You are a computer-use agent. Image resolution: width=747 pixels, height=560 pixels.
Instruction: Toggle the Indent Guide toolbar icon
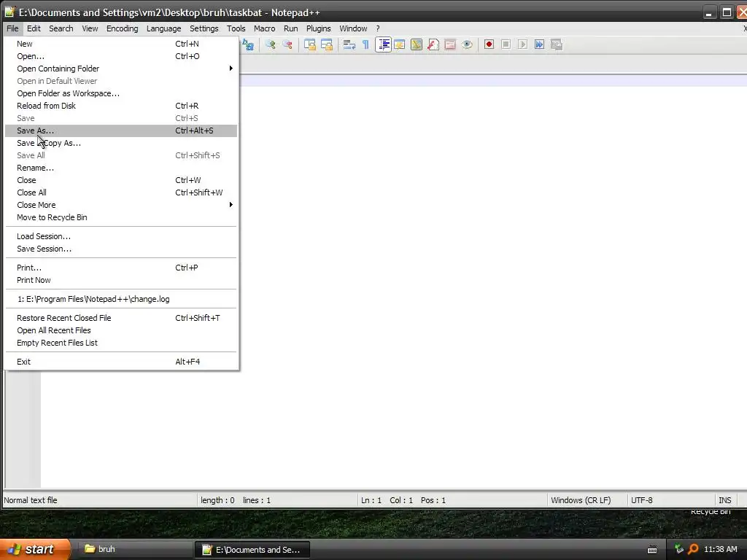(x=383, y=44)
